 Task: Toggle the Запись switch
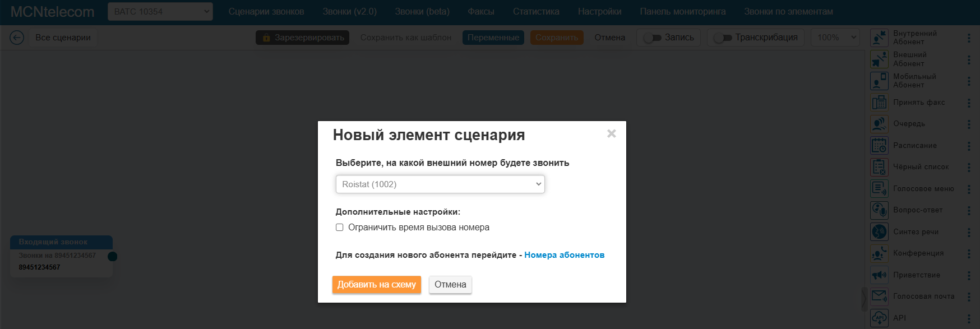(x=653, y=38)
